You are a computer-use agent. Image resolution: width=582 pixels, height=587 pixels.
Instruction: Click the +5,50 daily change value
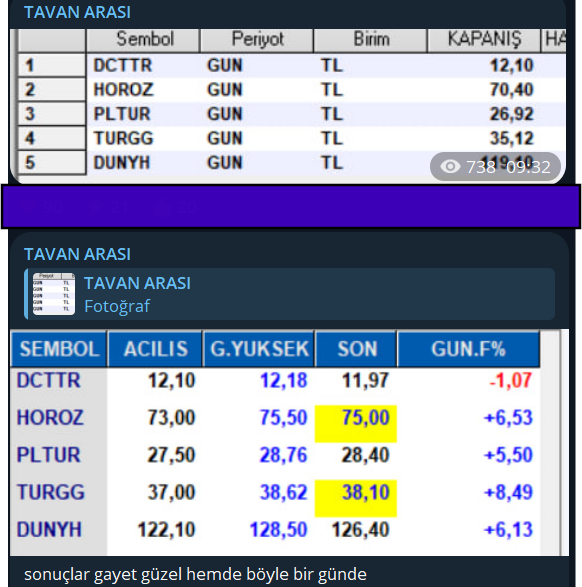click(x=508, y=455)
